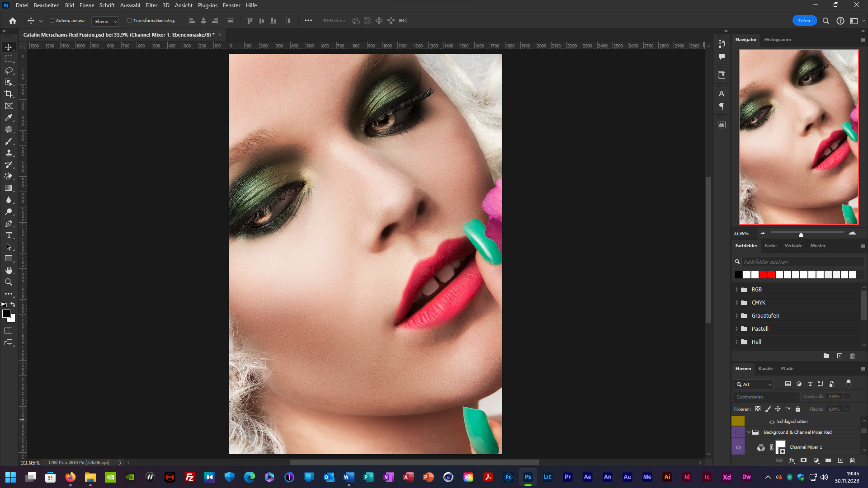The height and width of the screenshot is (488, 868).
Task: Select the Crop tool
Action: tap(9, 94)
